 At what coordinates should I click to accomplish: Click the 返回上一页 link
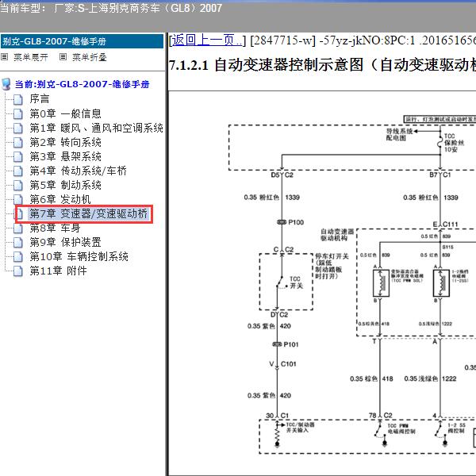(x=207, y=40)
